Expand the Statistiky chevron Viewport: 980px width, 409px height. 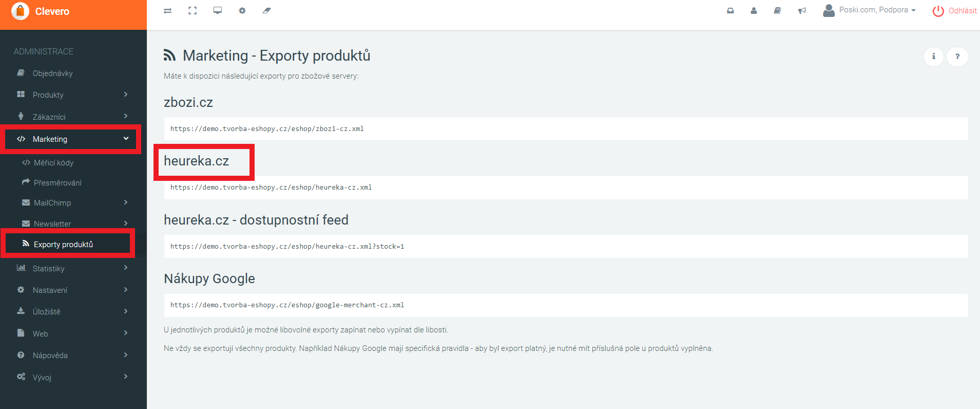[126, 268]
